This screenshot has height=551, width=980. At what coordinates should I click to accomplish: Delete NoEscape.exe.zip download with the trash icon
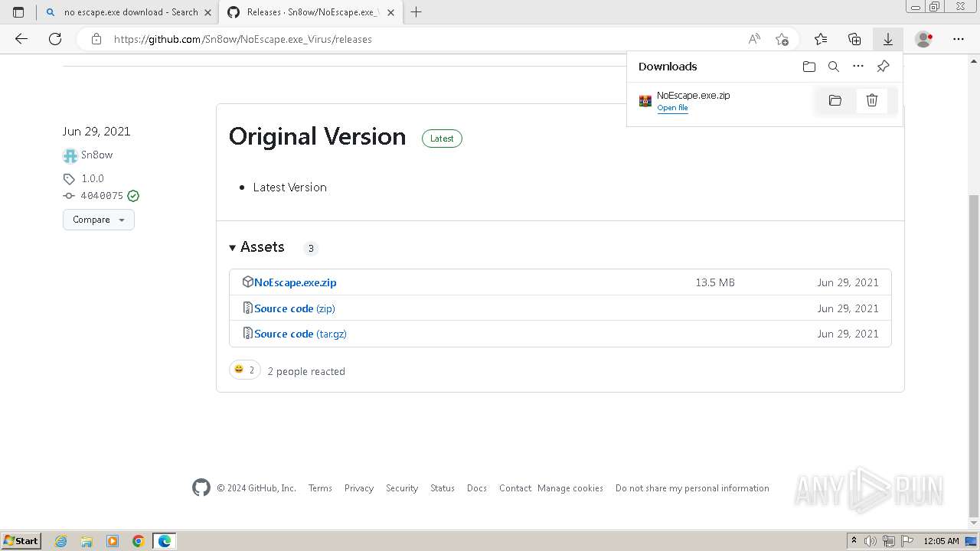click(x=872, y=100)
